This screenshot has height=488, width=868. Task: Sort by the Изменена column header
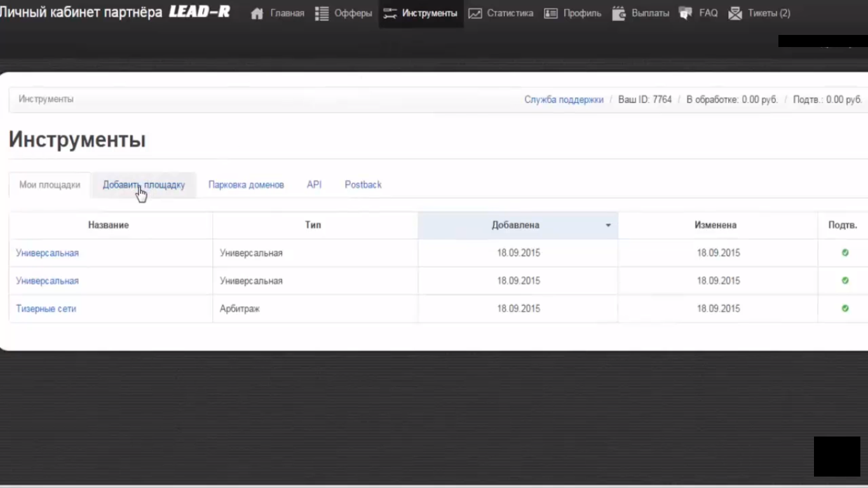pyautogui.click(x=715, y=225)
